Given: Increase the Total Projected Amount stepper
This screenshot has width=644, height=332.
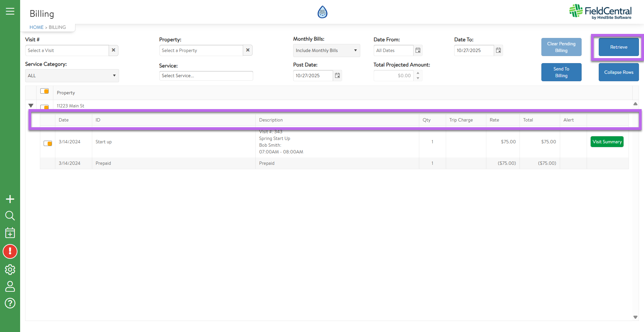Looking at the screenshot, I should [x=418, y=73].
